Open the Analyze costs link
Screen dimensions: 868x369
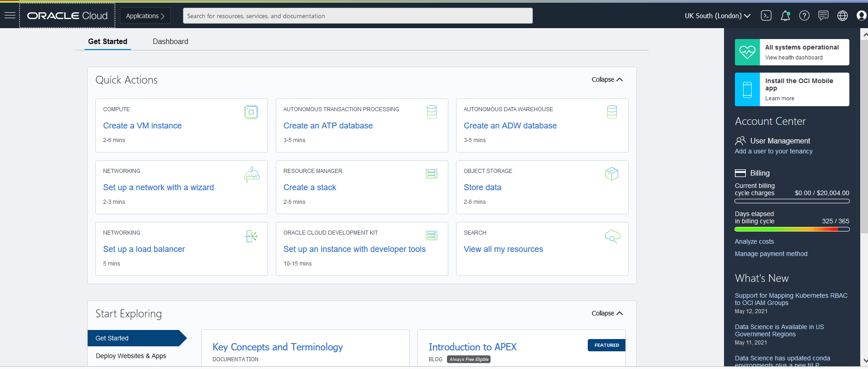point(754,242)
